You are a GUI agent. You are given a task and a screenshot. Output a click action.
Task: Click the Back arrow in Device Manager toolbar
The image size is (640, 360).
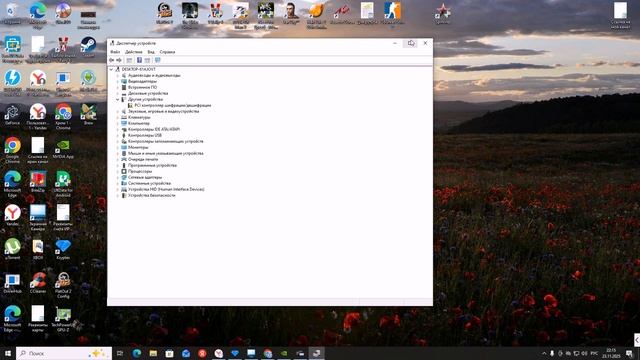click(111, 60)
